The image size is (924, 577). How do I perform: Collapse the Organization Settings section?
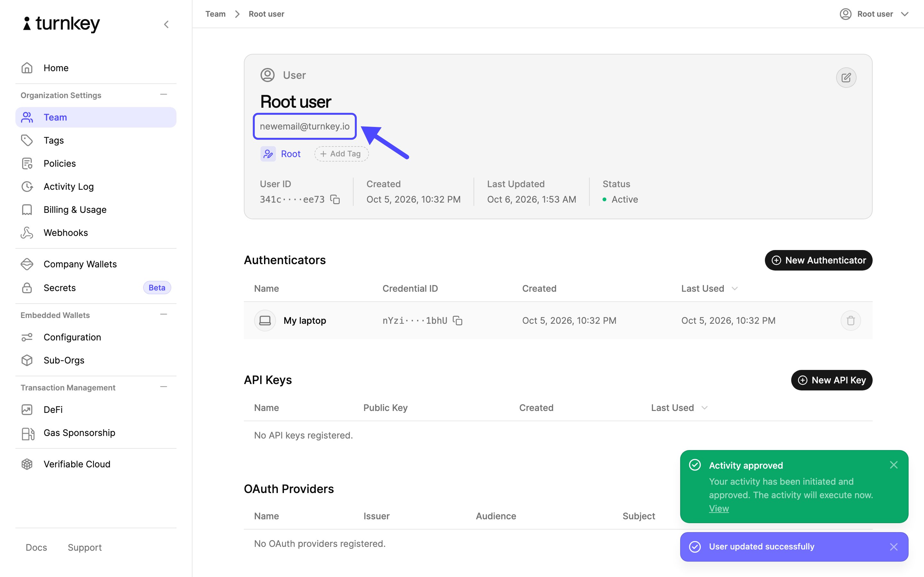(164, 94)
